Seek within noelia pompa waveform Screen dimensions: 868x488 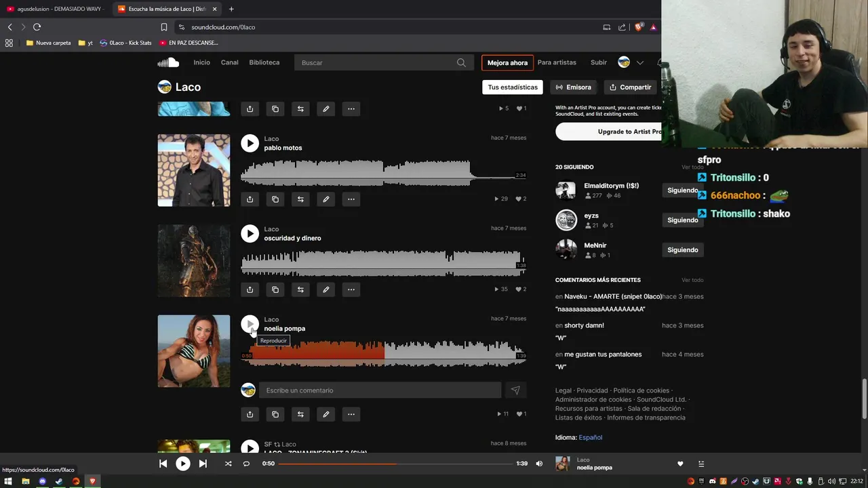[383, 354]
